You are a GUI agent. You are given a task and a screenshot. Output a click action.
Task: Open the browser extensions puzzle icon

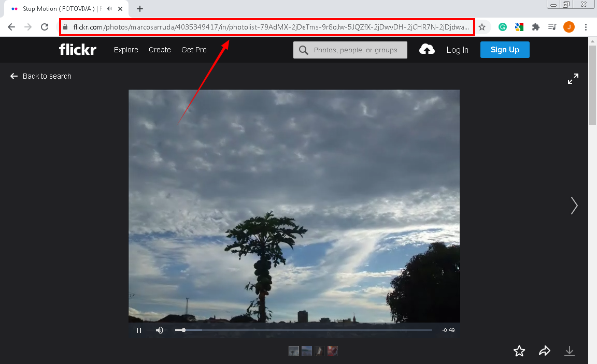[x=535, y=26]
